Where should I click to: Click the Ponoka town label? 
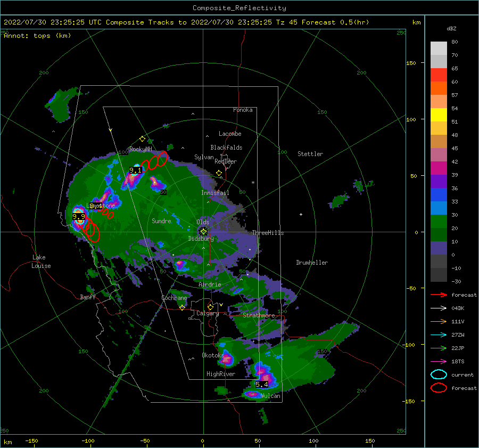click(x=243, y=110)
